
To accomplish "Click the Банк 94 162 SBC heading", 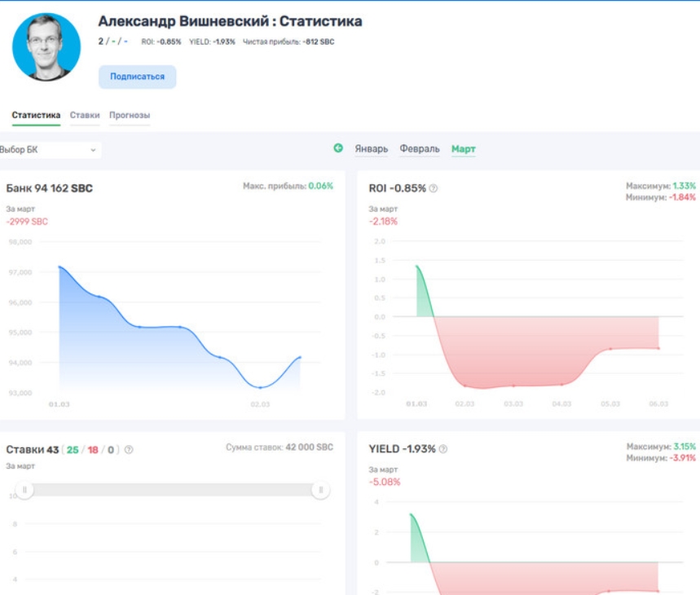I will [50, 188].
